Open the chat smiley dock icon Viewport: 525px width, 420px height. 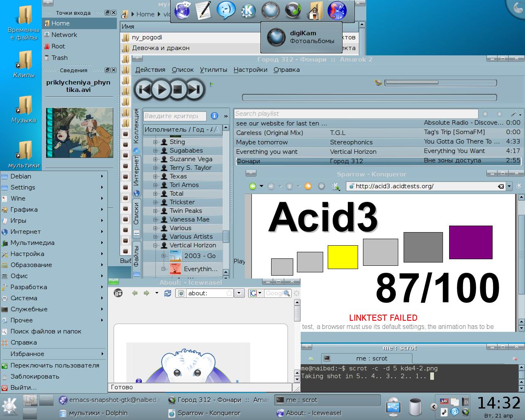coord(226,11)
